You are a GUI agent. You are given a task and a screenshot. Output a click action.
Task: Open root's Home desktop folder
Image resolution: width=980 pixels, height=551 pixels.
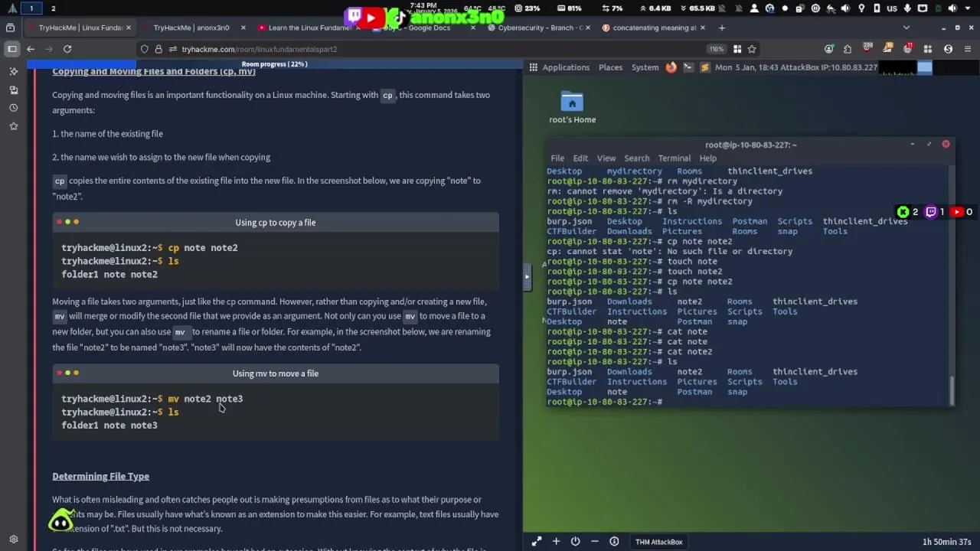pos(572,108)
